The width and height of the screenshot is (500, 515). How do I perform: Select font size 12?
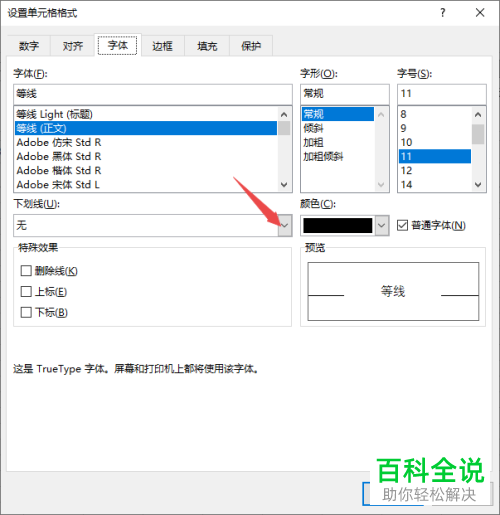coord(435,170)
